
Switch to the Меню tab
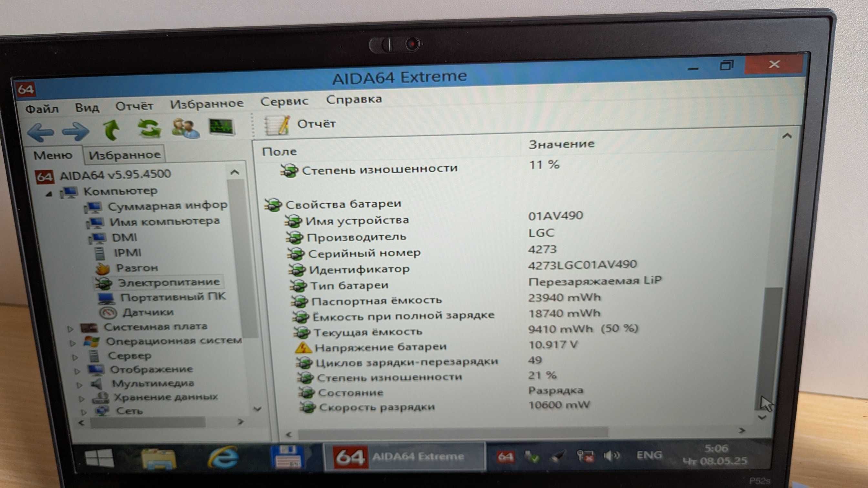pyautogui.click(x=53, y=155)
